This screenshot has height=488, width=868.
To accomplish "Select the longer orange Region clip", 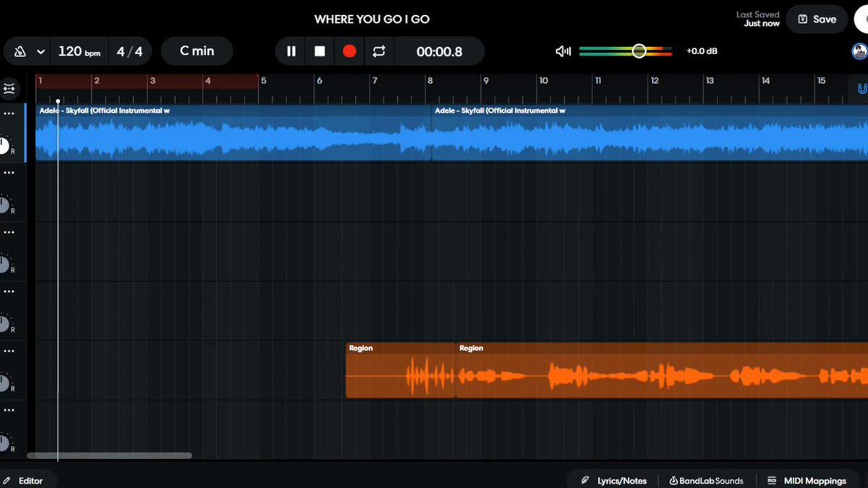I will (662, 369).
